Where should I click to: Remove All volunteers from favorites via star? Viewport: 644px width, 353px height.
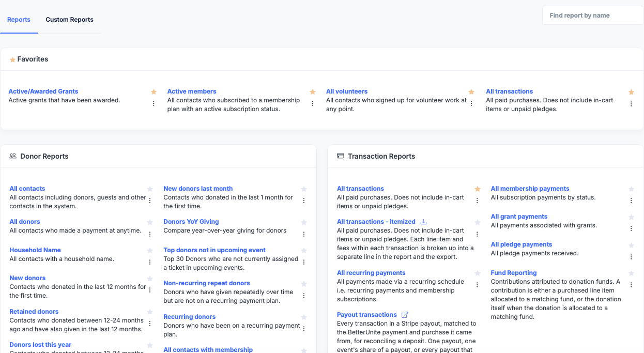(x=471, y=92)
